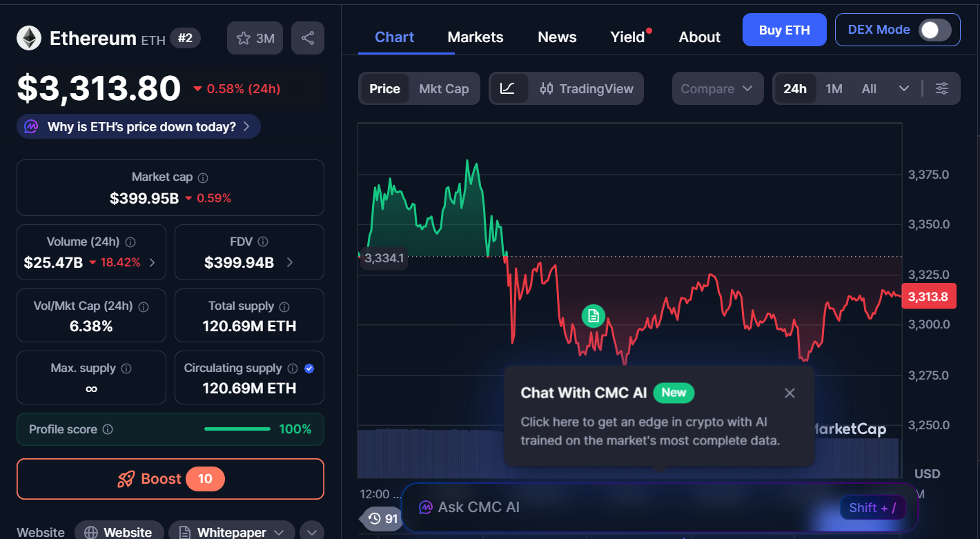Screen dimensions: 980x539
Task: Click the Buy ETH button
Action: (784, 30)
